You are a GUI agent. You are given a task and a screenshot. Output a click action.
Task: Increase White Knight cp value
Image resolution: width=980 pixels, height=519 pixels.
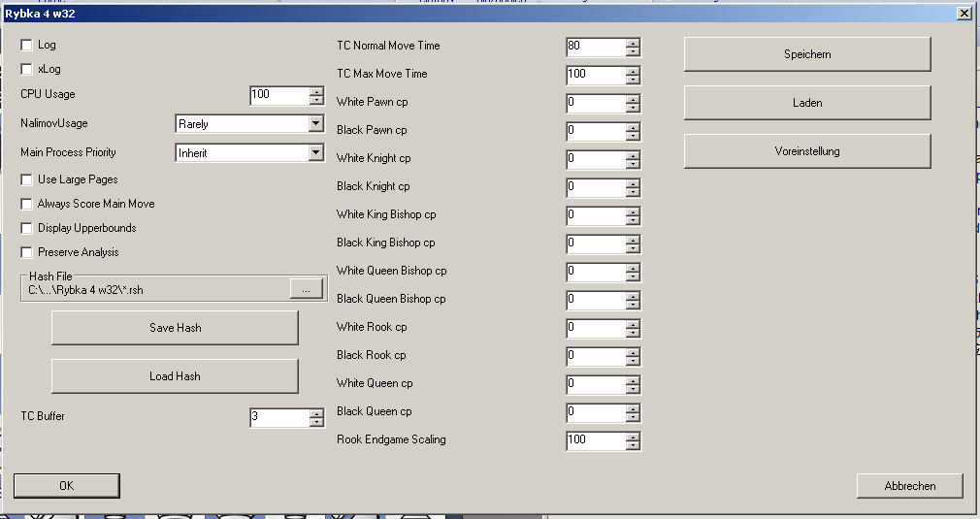(x=634, y=155)
